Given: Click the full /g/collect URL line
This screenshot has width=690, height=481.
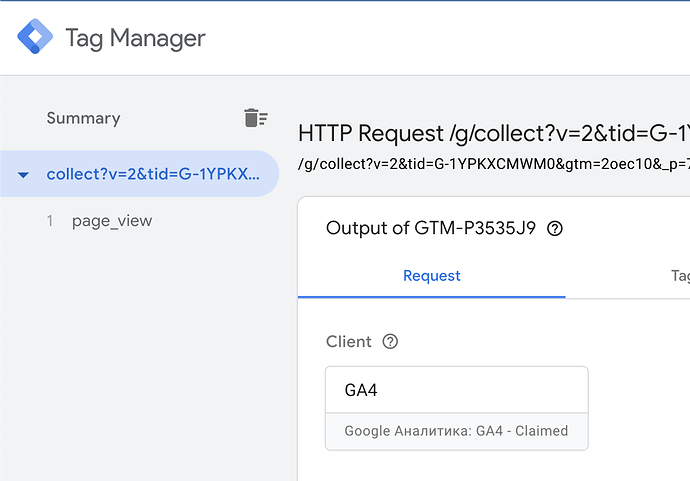Looking at the screenshot, I should coord(494,164).
